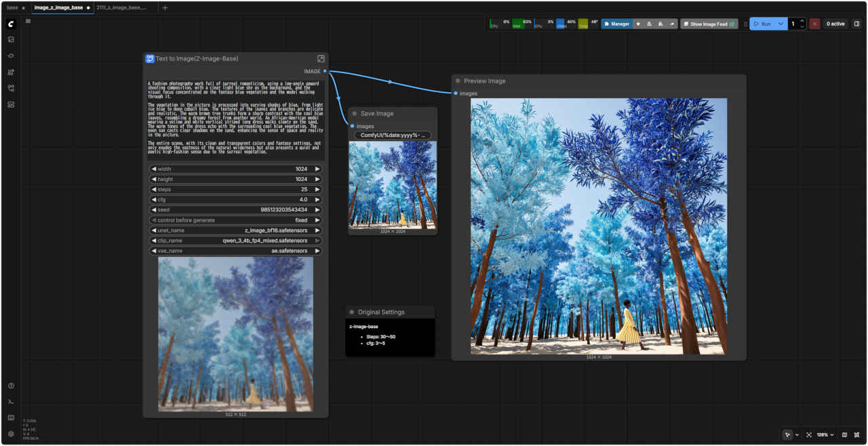Viewport: 868px width, 446px height.
Task: Click the red cancel run button
Action: coord(814,24)
